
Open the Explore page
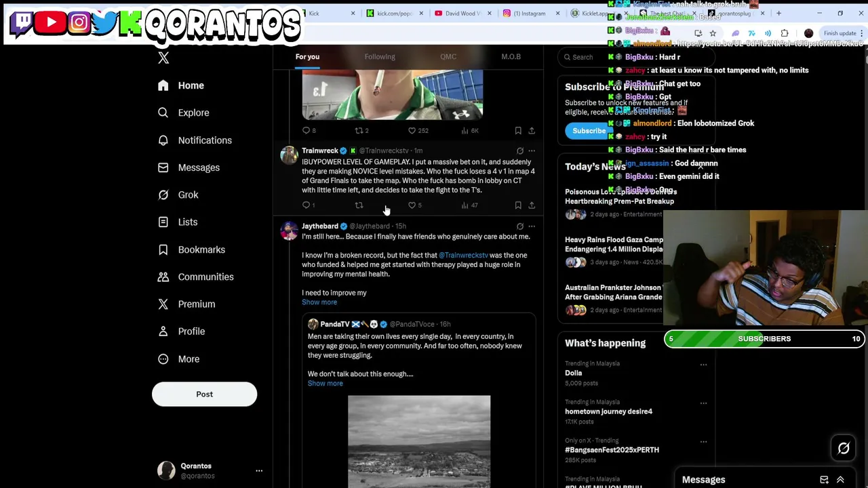(183, 113)
